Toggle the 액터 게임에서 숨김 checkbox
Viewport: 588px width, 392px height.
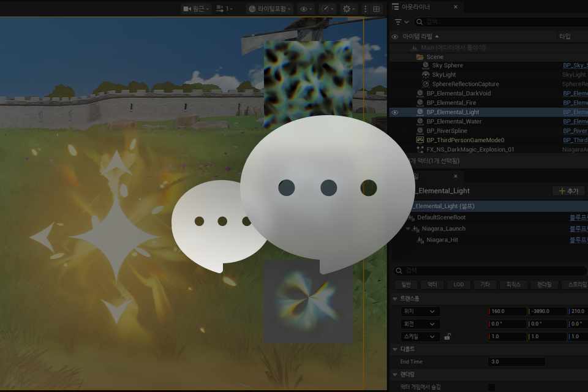(x=492, y=386)
